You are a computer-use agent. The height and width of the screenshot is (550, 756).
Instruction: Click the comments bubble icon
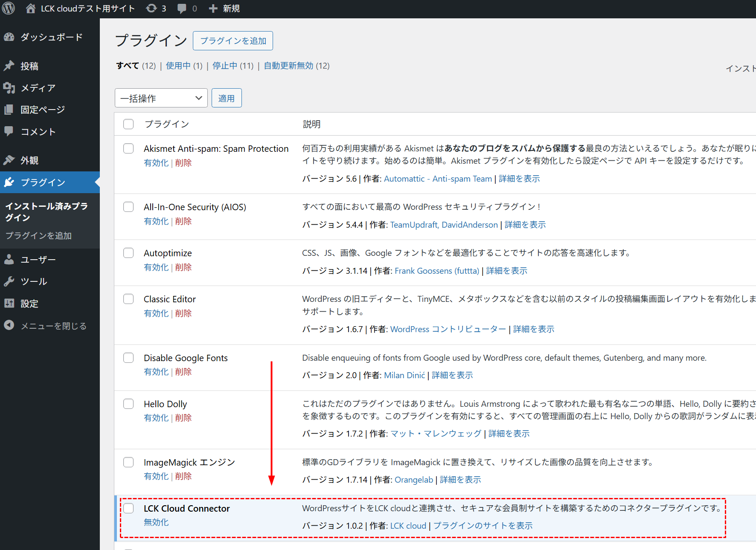[x=182, y=8]
